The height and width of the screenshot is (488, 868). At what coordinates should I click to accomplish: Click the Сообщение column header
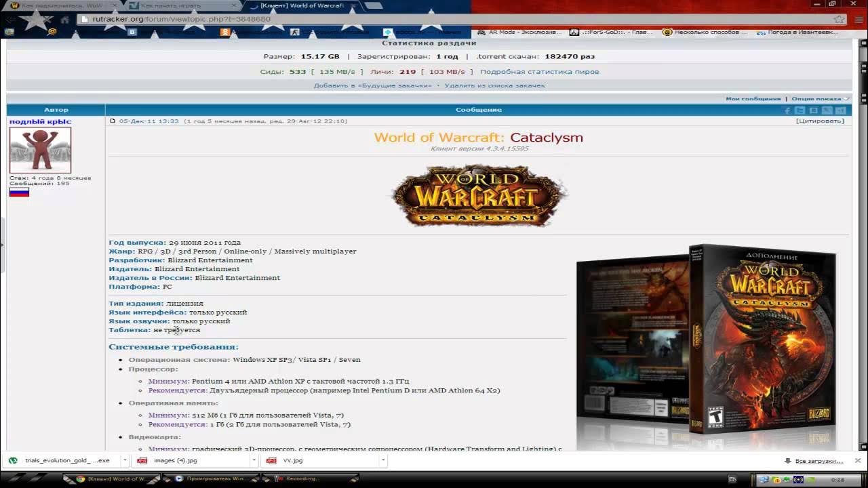(x=479, y=110)
